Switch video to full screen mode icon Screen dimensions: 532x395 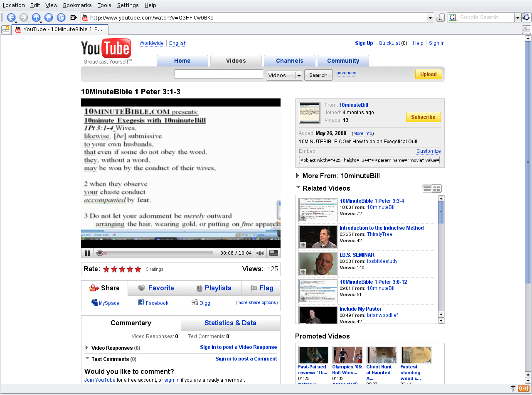click(x=273, y=253)
